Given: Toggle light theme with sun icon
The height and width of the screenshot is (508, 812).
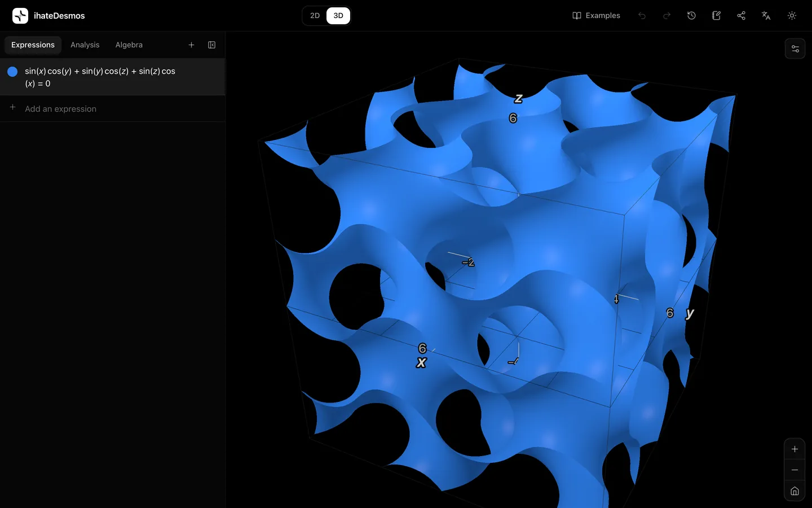Looking at the screenshot, I should point(792,16).
